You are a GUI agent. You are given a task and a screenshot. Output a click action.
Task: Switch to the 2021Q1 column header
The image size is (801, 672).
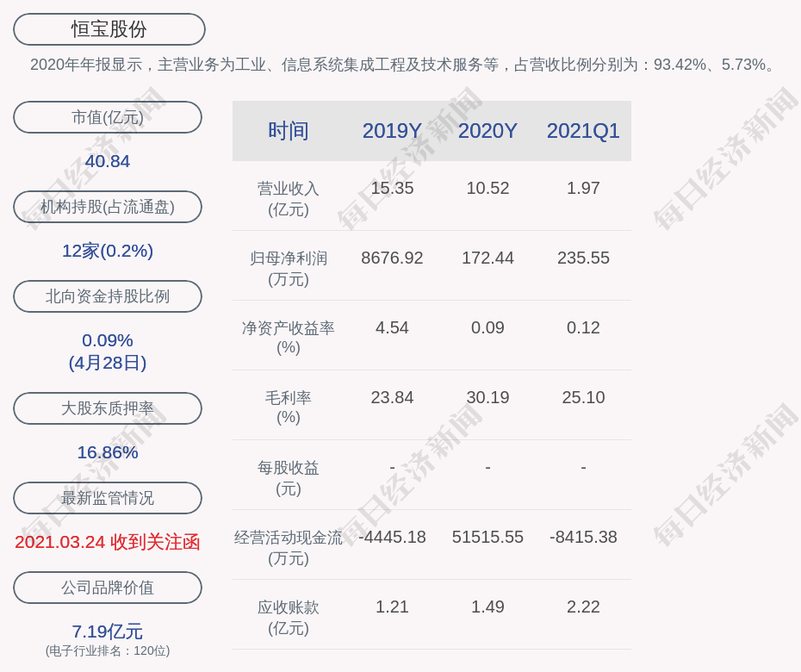(583, 131)
